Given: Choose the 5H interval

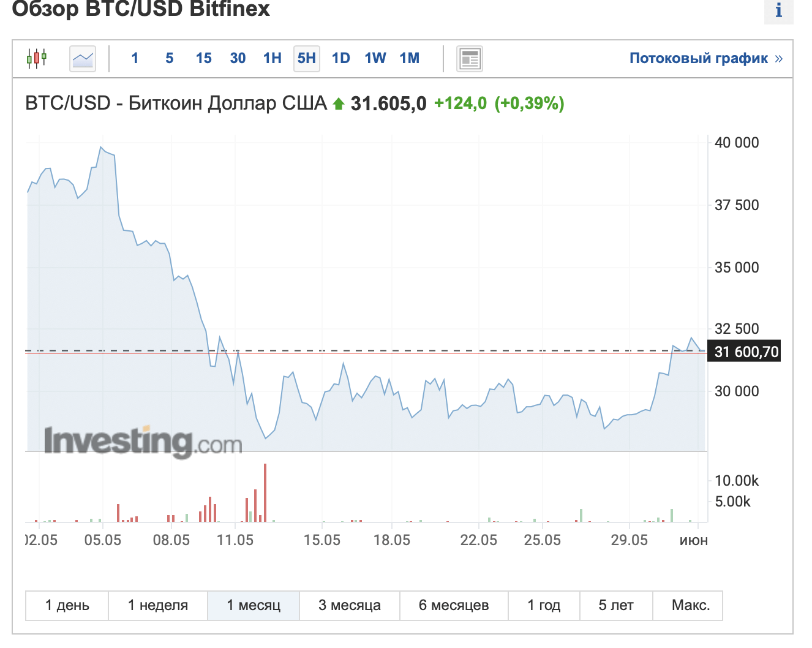Looking at the screenshot, I should (307, 59).
